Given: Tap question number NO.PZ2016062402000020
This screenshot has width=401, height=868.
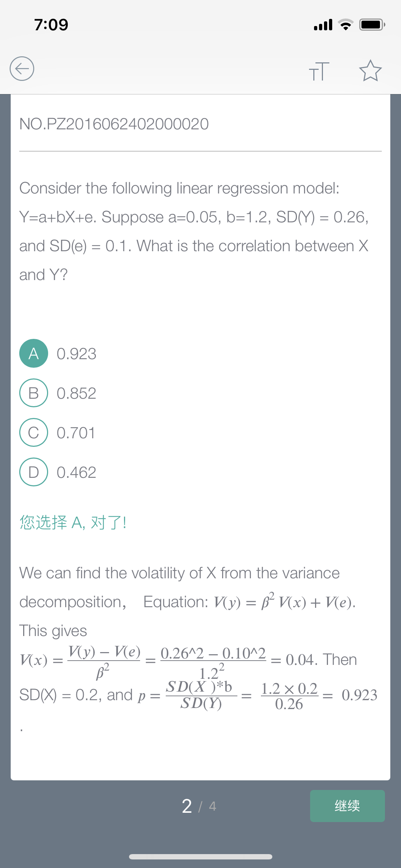Looking at the screenshot, I should coord(114,124).
